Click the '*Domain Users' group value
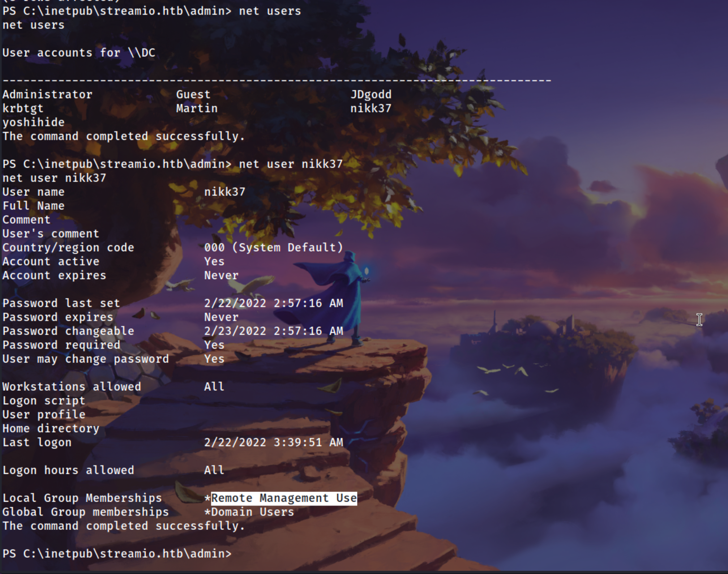 click(x=249, y=512)
